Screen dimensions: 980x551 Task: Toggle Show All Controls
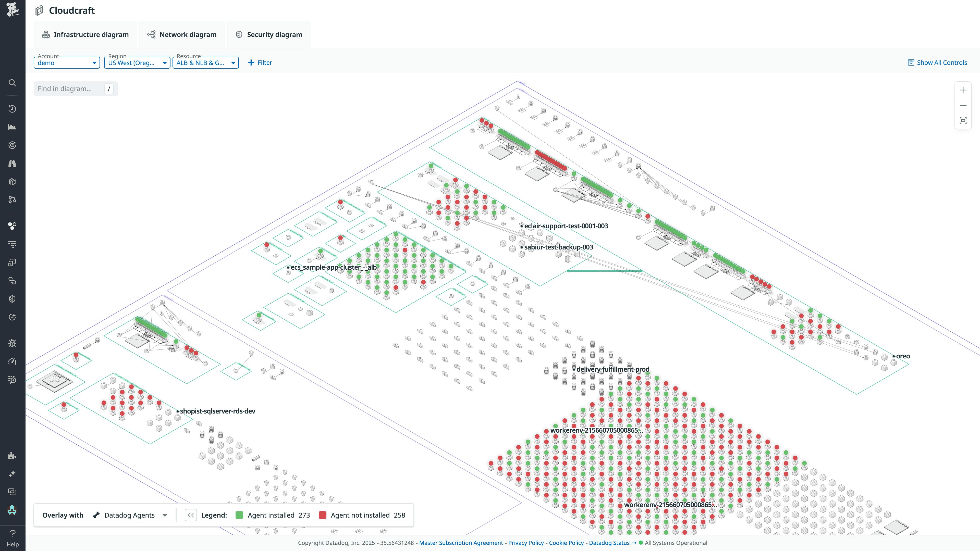[x=937, y=63]
